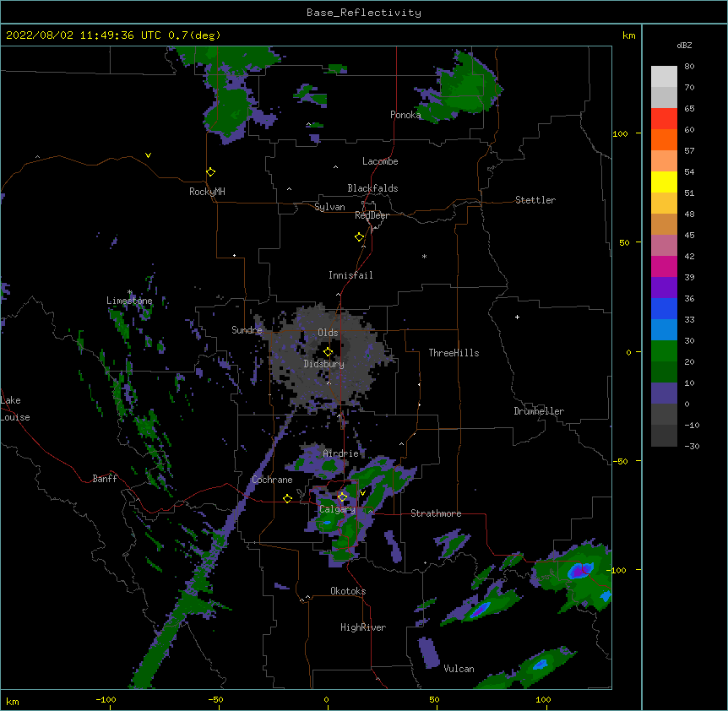Pick the orange 57-60 dBZ legend swatch

(664, 139)
